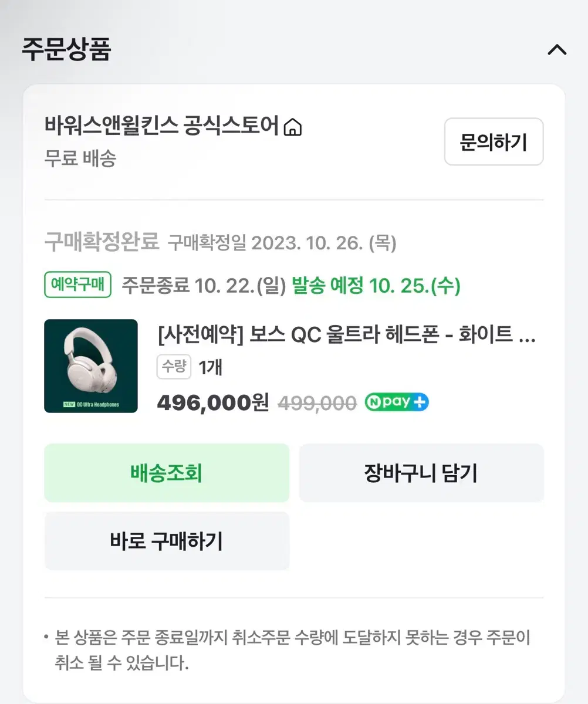Tap the 496,000원 sale price
Screen dimensions: 588x704
[x=213, y=402]
